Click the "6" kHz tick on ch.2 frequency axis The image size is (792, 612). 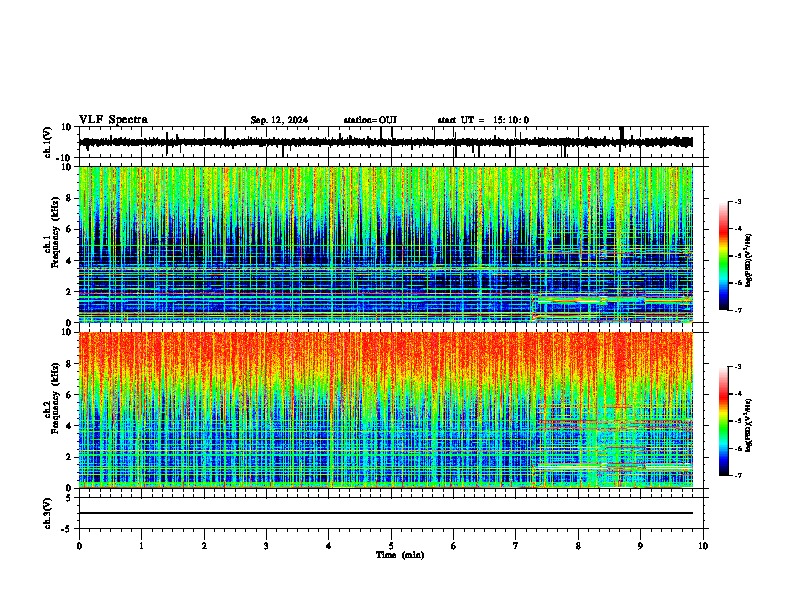click(69, 394)
